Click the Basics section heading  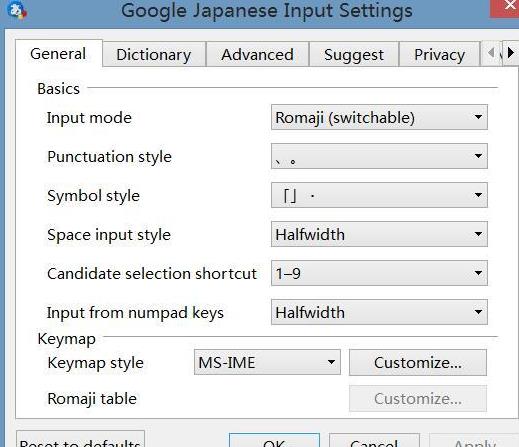[x=58, y=89]
